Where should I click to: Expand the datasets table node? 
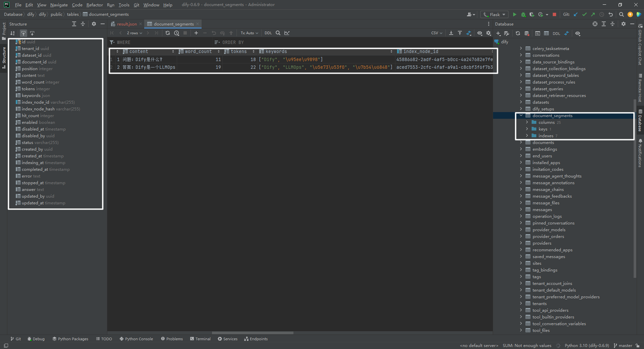tap(521, 102)
